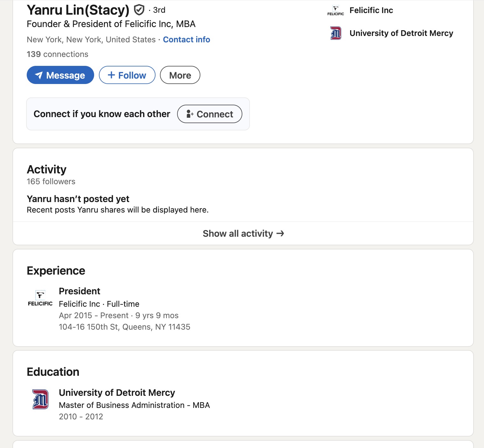Click add-person icon on Connect button
The image size is (484, 448).
(190, 114)
